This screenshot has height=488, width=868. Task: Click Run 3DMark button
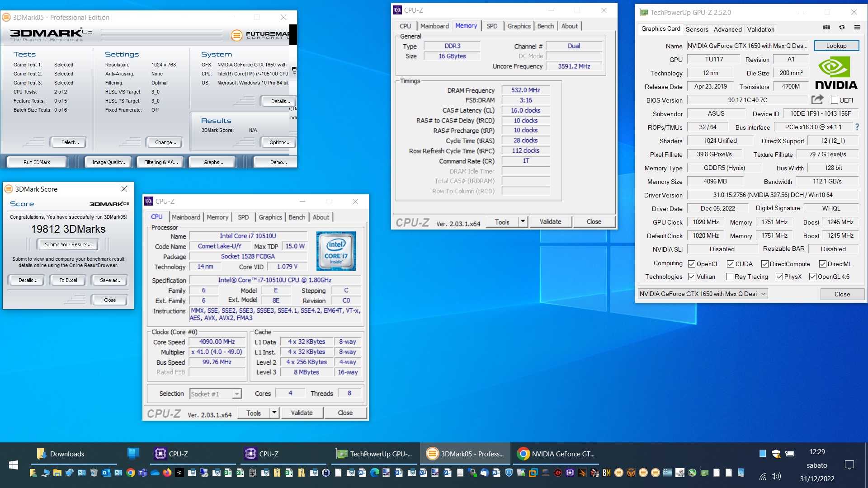(37, 162)
